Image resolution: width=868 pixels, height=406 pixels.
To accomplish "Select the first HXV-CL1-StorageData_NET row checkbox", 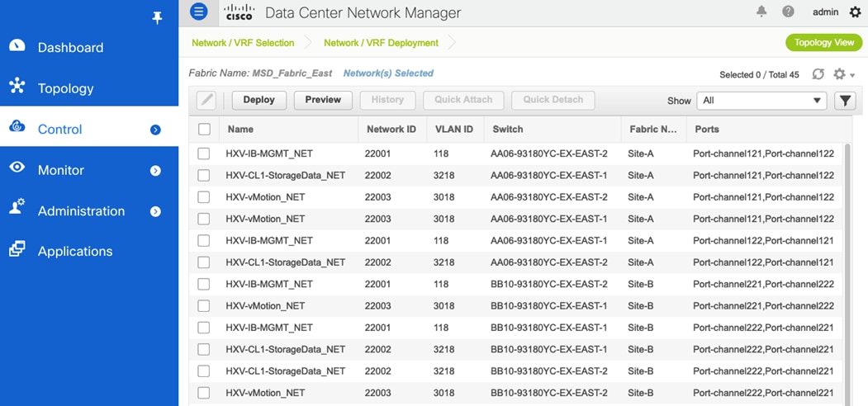I will [204, 176].
